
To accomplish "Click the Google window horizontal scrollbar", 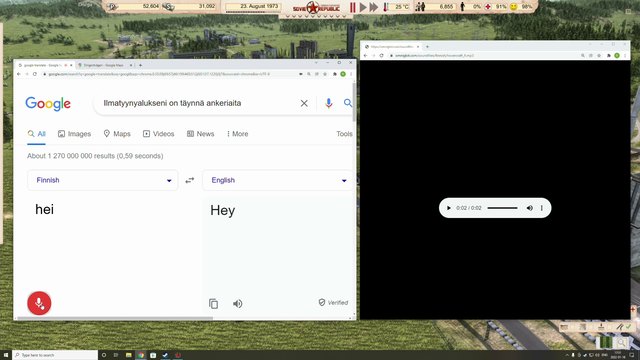I will 115,318.
